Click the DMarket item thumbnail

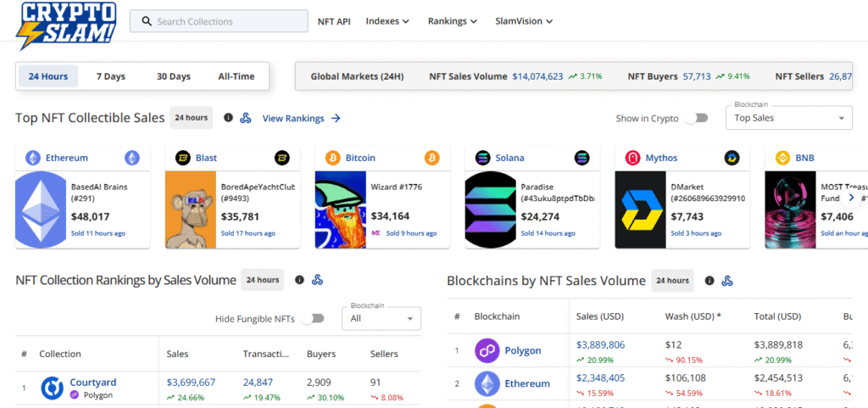tap(641, 210)
